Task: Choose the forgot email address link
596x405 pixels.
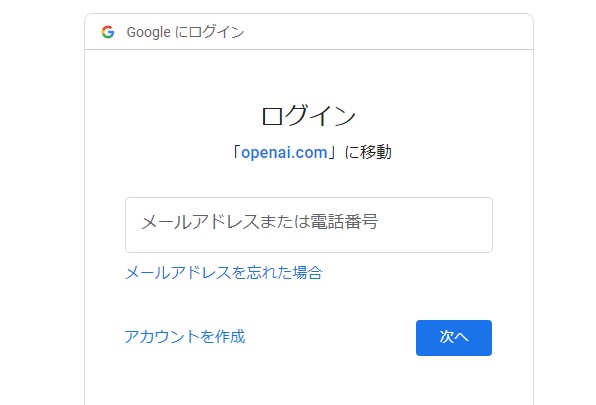Action: pos(224,273)
